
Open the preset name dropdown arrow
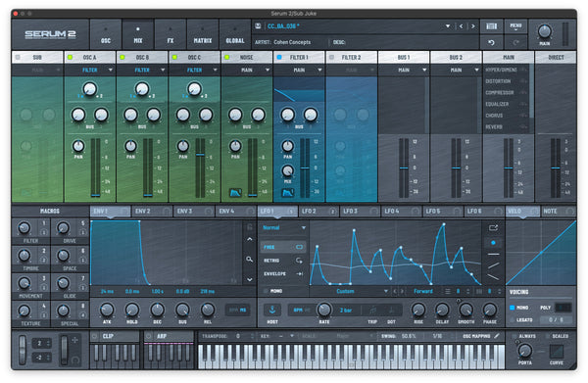pos(448,26)
